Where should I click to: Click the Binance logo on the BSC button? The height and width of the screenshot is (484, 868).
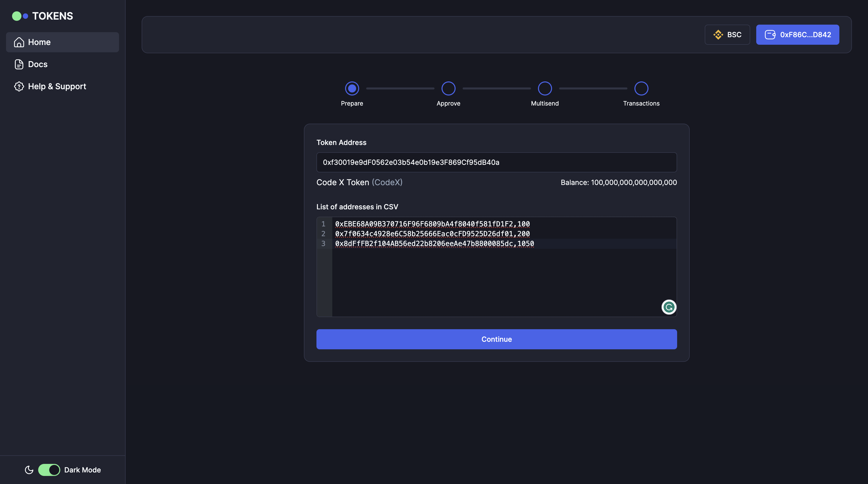(718, 35)
